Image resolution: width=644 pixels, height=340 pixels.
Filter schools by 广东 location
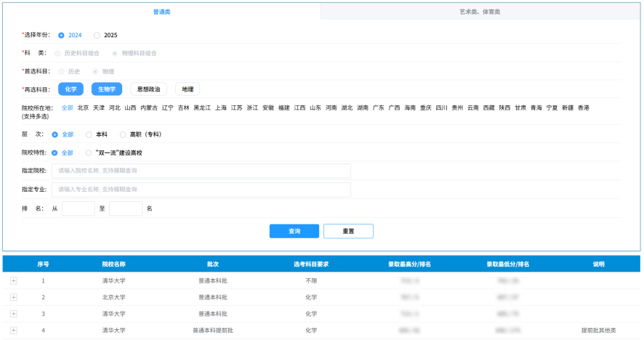(378, 108)
